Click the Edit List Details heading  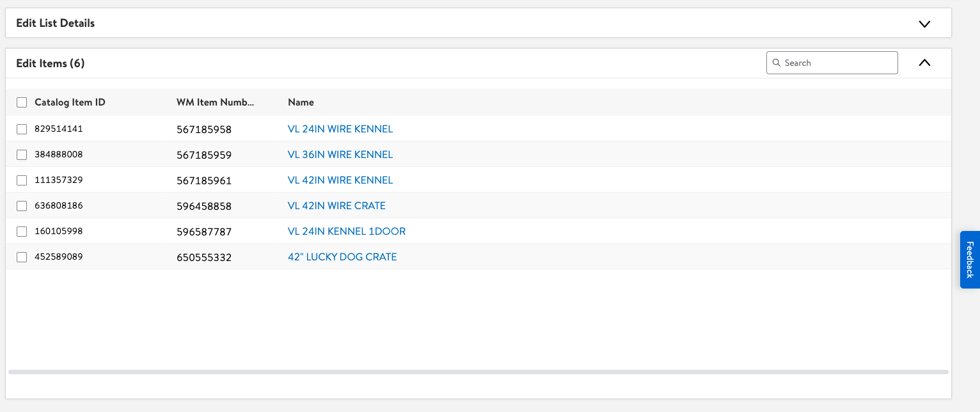pyautogui.click(x=56, y=23)
